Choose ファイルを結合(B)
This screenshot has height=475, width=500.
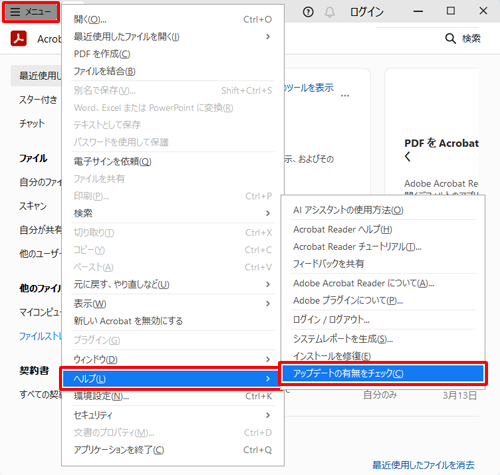click(x=173, y=71)
